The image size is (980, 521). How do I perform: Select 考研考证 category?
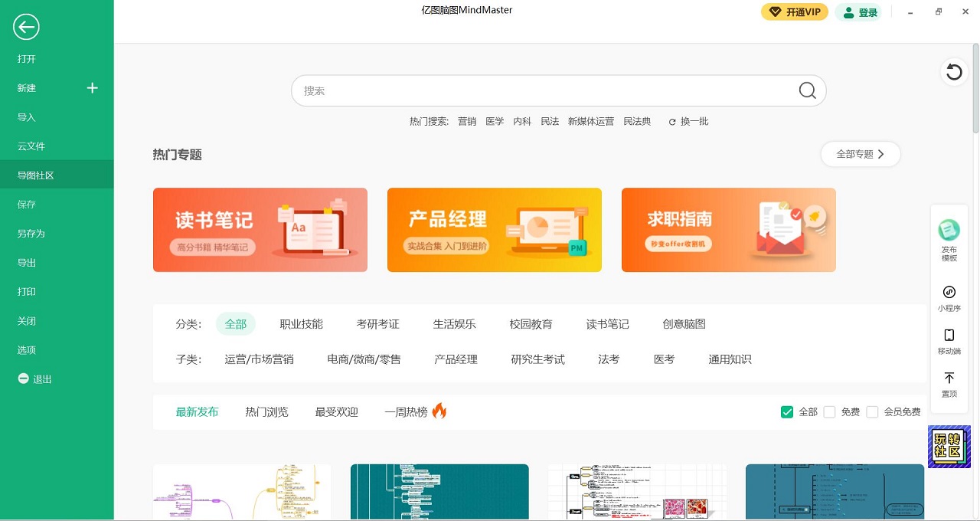coord(378,324)
